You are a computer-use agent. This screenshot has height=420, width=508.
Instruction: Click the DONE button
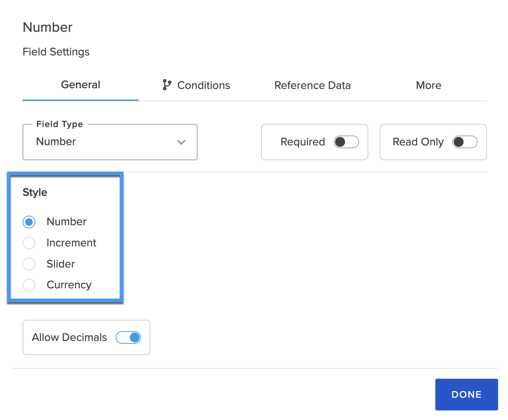(x=466, y=395)
